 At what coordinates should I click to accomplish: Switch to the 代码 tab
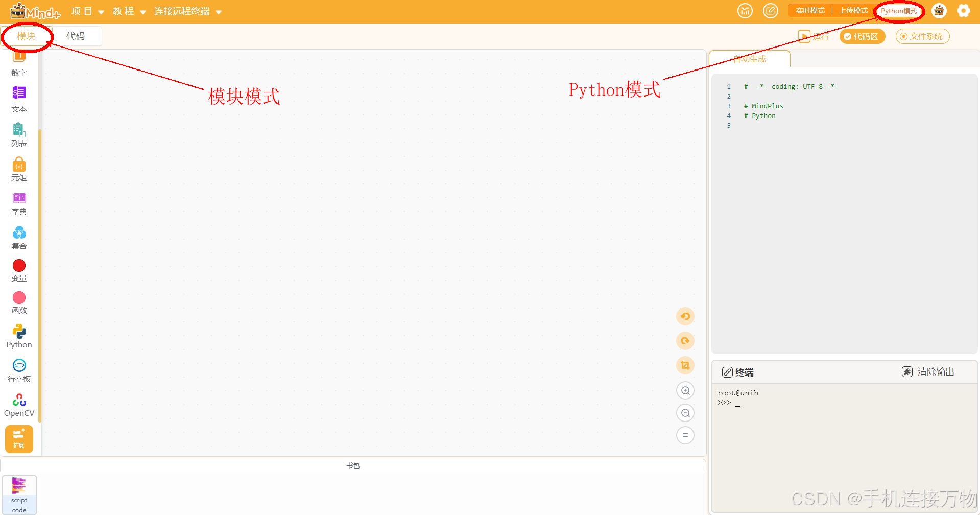[x=76, y=36]
